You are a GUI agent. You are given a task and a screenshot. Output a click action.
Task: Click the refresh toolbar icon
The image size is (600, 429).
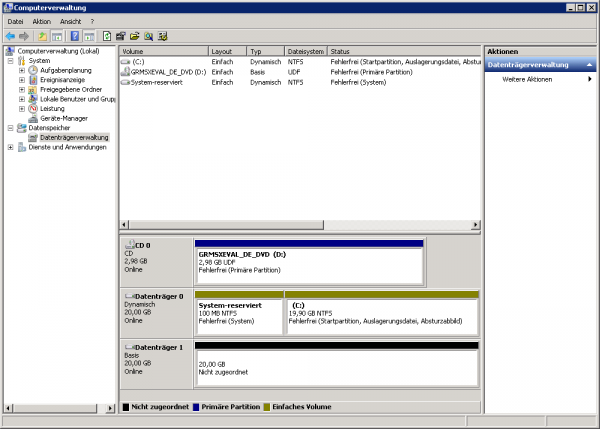coord(106,36)
